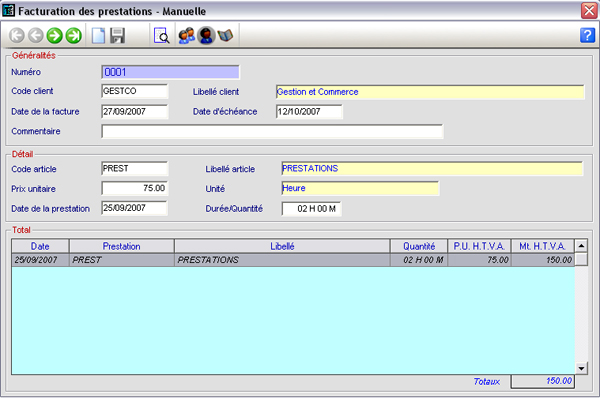Edit Prix unitaire field 75.00

coord(135,188)
